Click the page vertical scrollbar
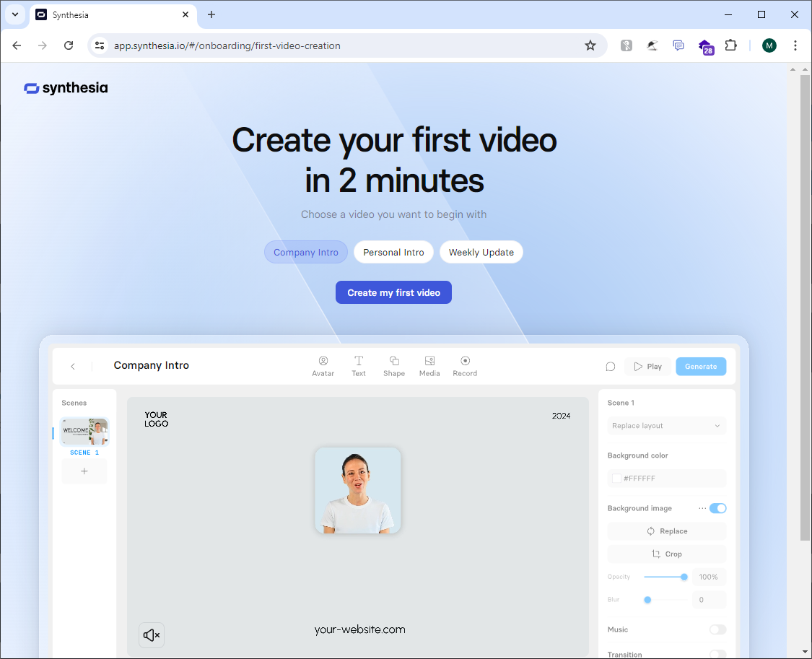This screenshot has width=812, height=659. pyautogui.click(x=804, y=308)
